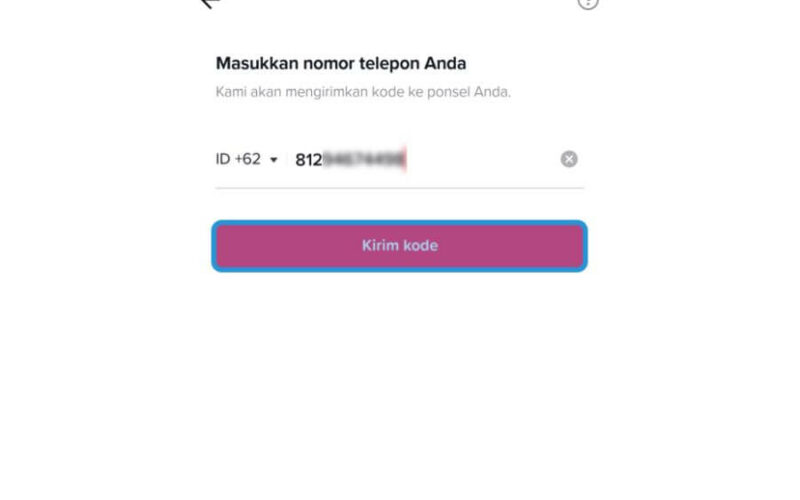The width and height of the screenshot is (800, 500).
Task: Click the +62 dialing prefix text
Action: click(247, 159)
